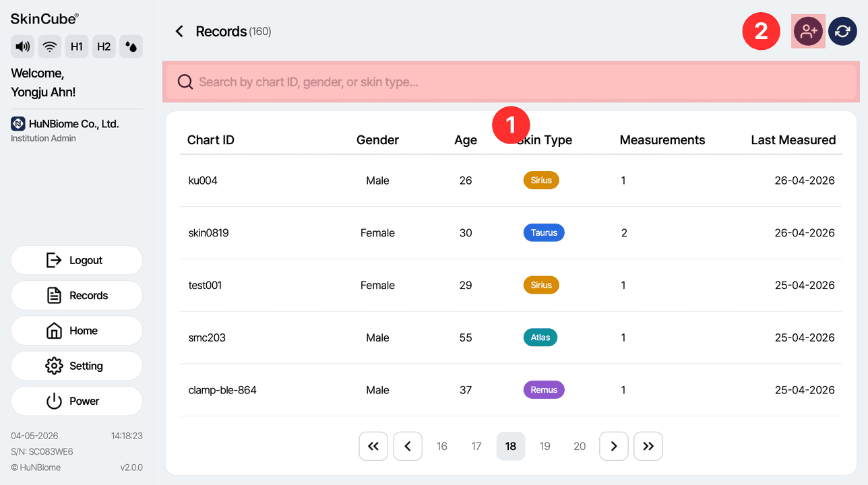
Task: Select the H1 indicator button
Action: [x=77, y=46]
